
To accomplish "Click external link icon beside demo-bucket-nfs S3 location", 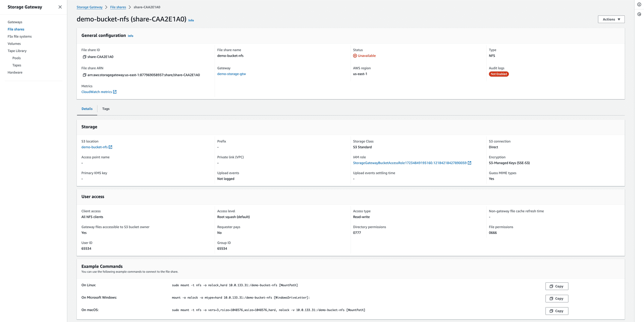I will click(110, 147).
